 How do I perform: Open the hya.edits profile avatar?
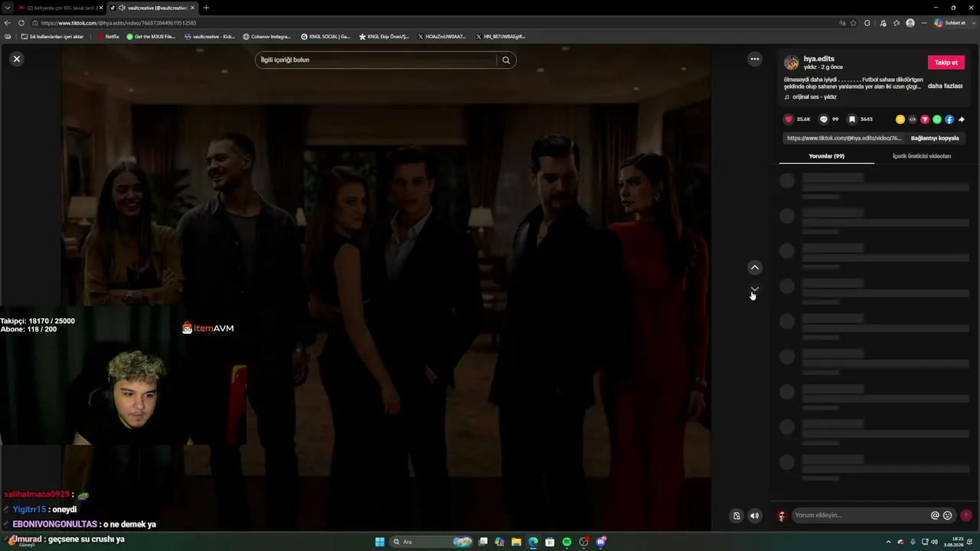pyautogui.click(x=792, y=63)
